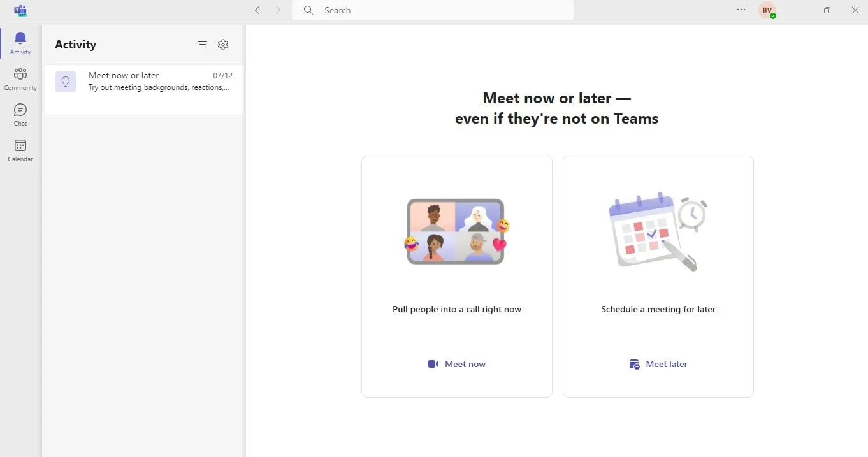Focus the Search input field

[x=433, y=10]
